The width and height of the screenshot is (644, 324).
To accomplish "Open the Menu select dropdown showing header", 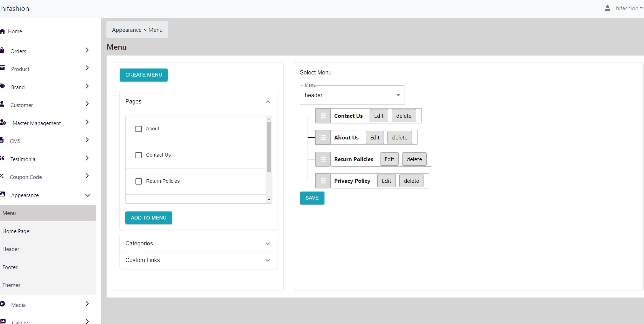I will pyautogui.click(x=352, y=95).
